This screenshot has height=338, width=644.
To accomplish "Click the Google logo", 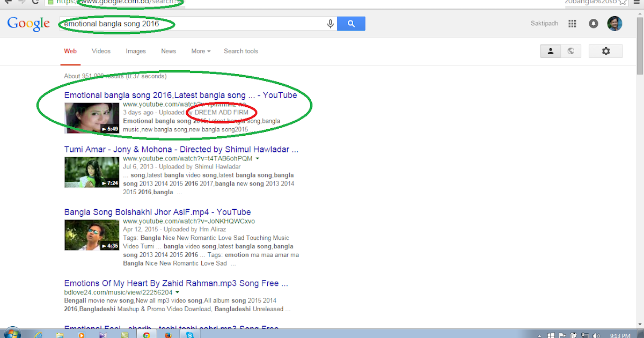I will click(28, 24).
